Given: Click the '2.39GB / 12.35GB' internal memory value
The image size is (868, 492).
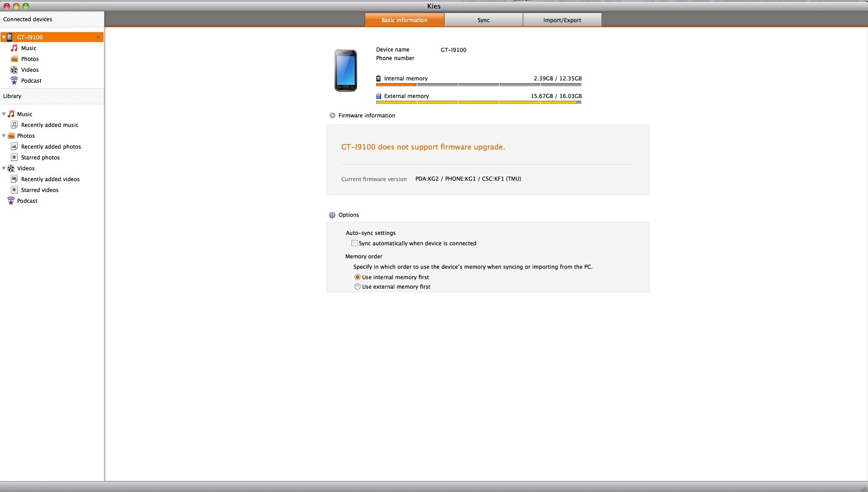Looking at the screenshot, I should pos(557,79).
